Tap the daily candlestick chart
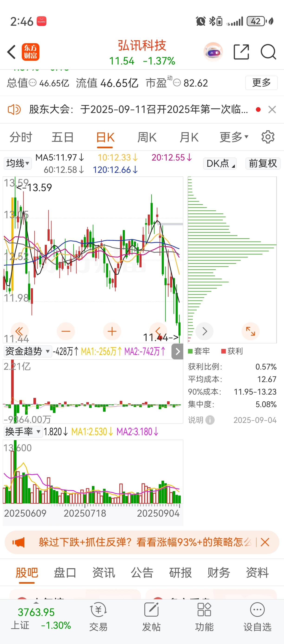 (x=93, y=260)
